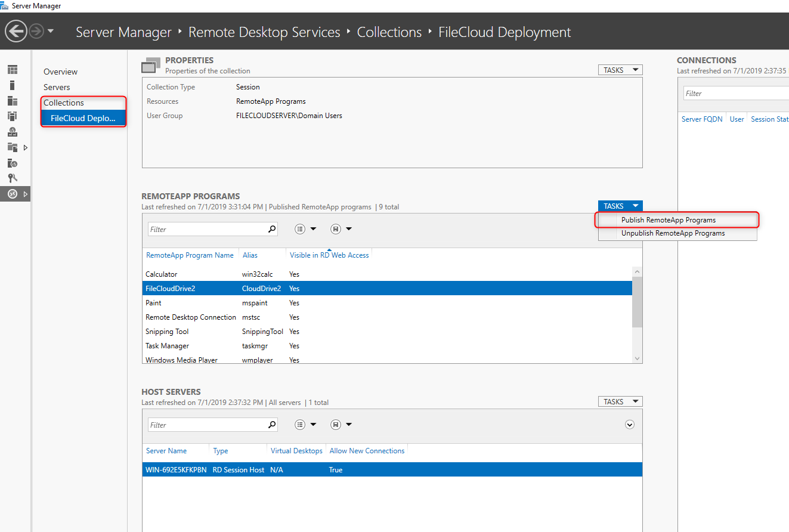
Task: Click the File and Storage Services icon
Action: [x=13, y=147]
